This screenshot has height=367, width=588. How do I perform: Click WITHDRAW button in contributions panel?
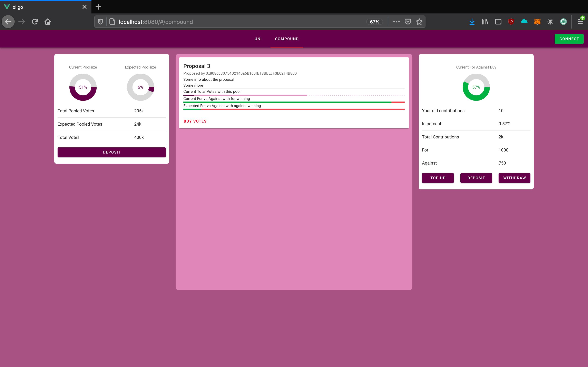pyautogui.click(x=514, y=178)
